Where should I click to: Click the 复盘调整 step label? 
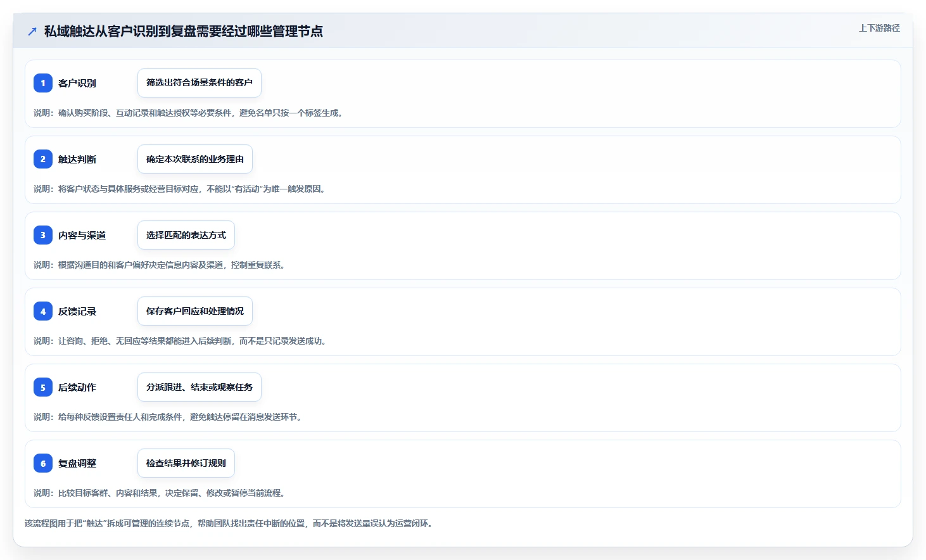[77, 463]
